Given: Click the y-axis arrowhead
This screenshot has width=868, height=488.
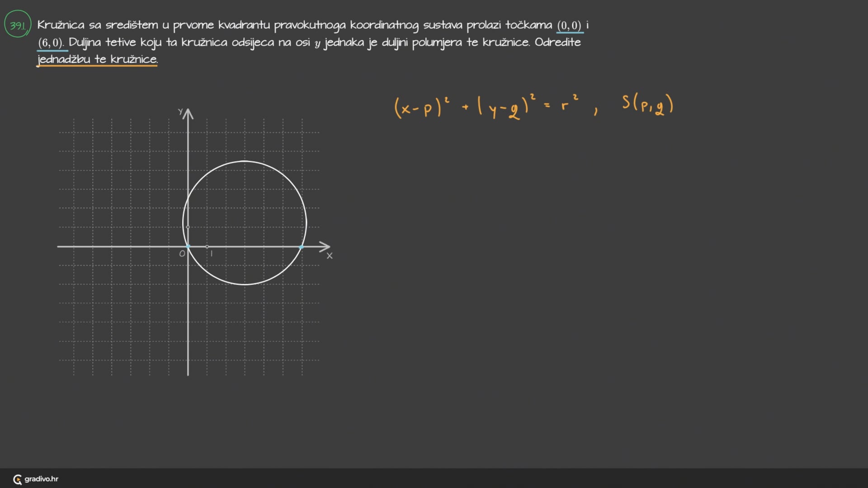Looking at the screenshot, I should pos(188,113).
